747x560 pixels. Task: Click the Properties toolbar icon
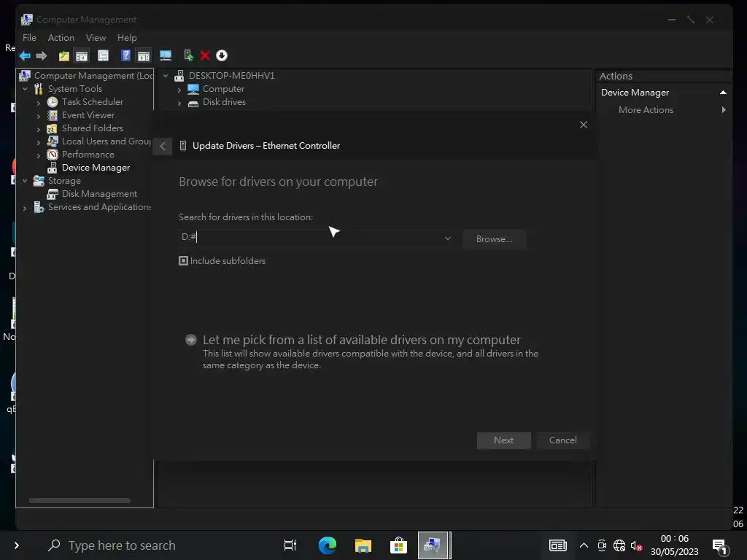click(x=103, y=55)
